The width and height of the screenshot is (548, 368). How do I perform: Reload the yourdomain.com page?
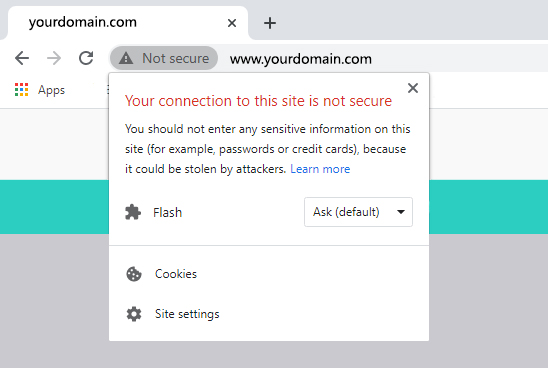click(x=86, y=58)
